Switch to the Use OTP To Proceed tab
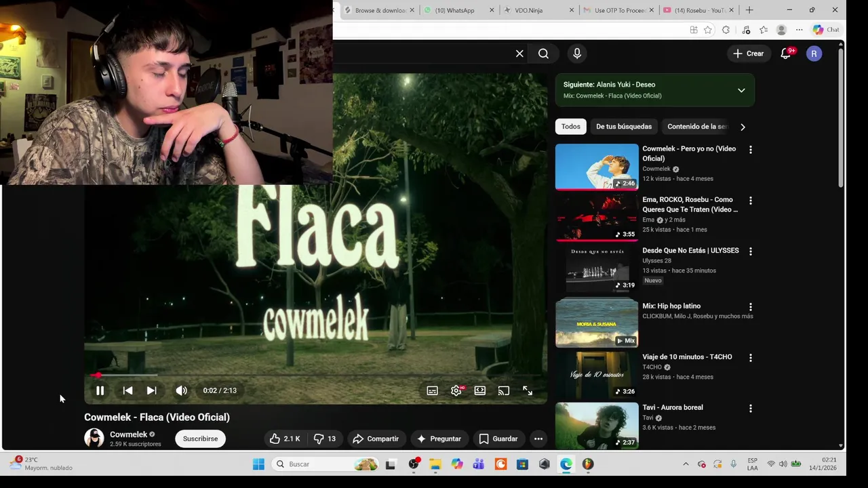Viewport: 868px width, 488px height. click(x=618, y=10)
